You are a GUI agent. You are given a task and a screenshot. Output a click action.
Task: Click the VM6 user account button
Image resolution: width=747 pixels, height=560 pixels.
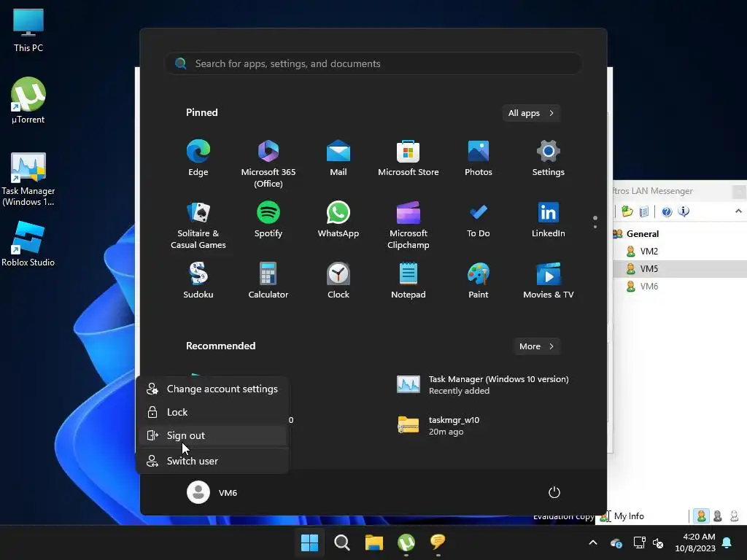212,492
